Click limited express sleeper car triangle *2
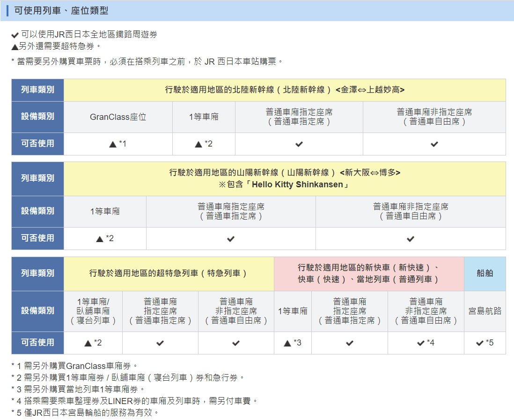This screenshot has width=514, height=420. (93, 343)
